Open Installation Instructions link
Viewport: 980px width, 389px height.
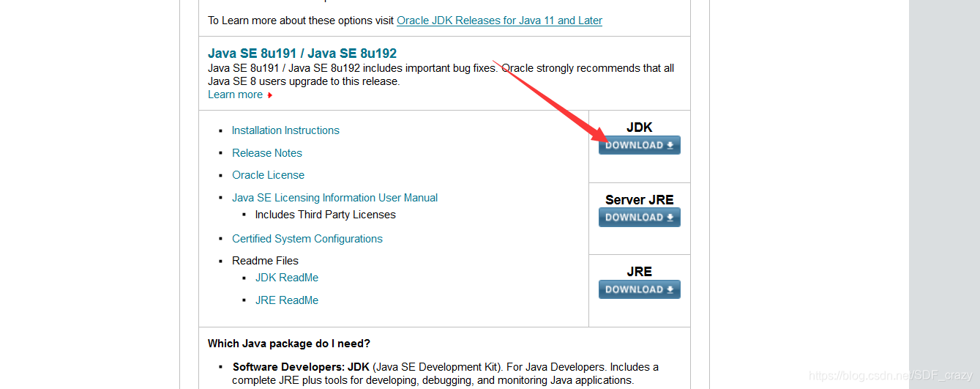[x=285, y=130]
